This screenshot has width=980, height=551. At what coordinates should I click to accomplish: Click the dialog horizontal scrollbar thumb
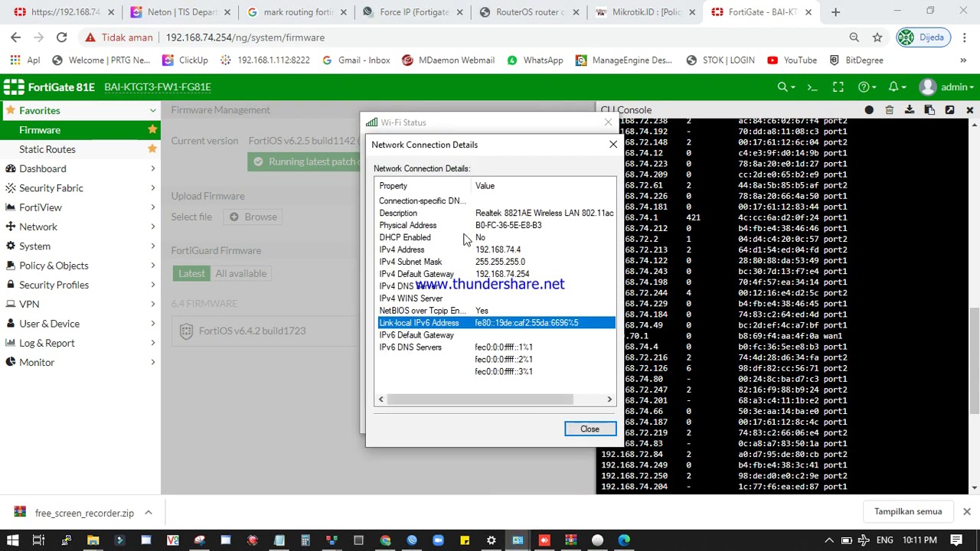point(480,399)
